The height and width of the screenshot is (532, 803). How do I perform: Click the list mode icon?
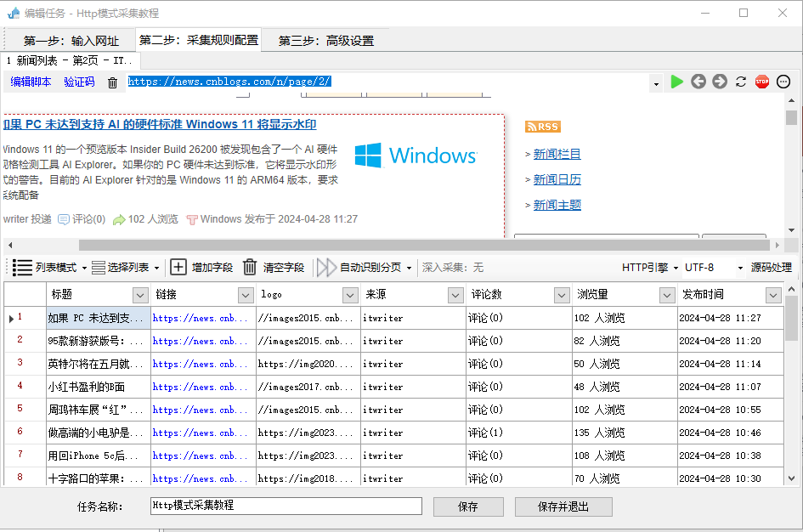[22, 268]
